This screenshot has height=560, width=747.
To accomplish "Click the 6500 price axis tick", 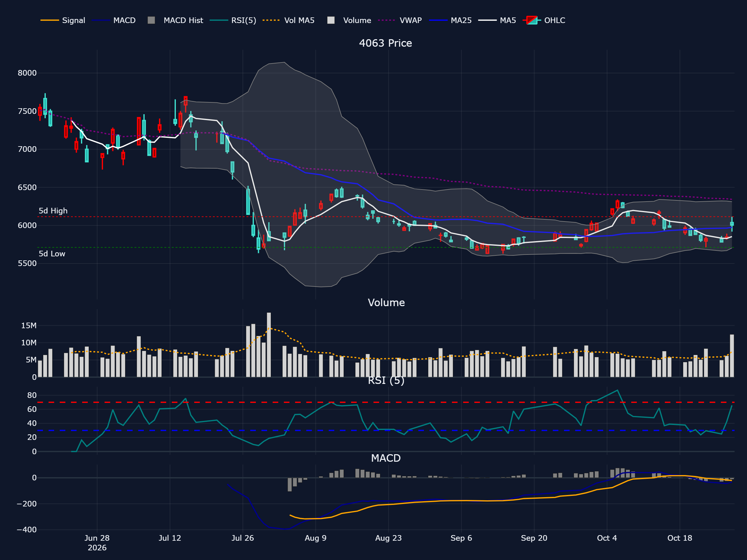I will (27, 187).
